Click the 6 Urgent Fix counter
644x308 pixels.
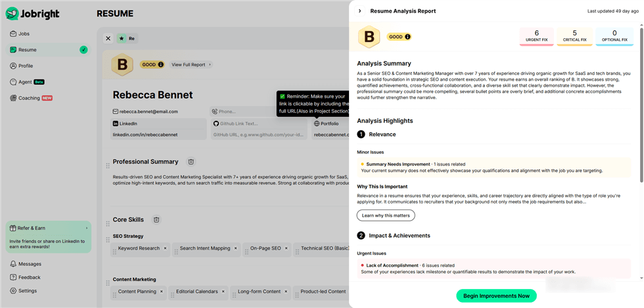point(536,36)
